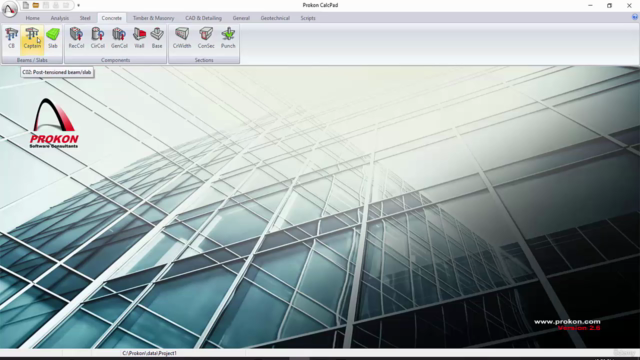Screen dimensions: 640x360
Task: Click the help icon at ribbon right
Action: tap(635, 17)
